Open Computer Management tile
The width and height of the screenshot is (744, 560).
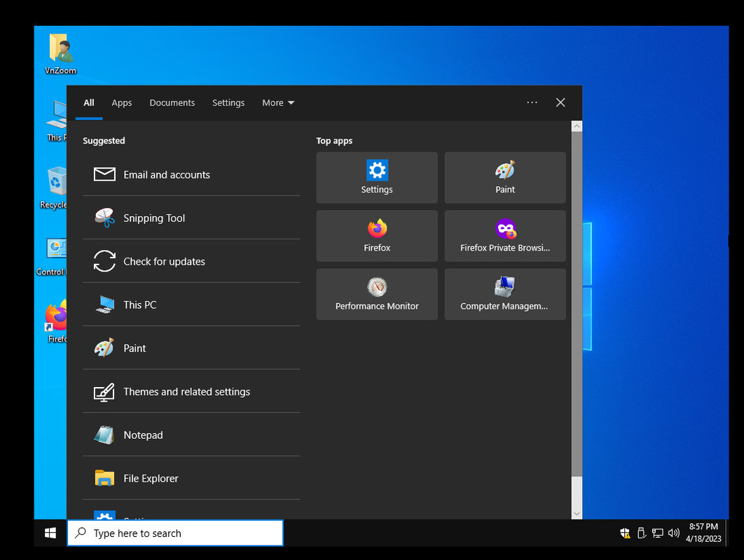coord(505,295)
